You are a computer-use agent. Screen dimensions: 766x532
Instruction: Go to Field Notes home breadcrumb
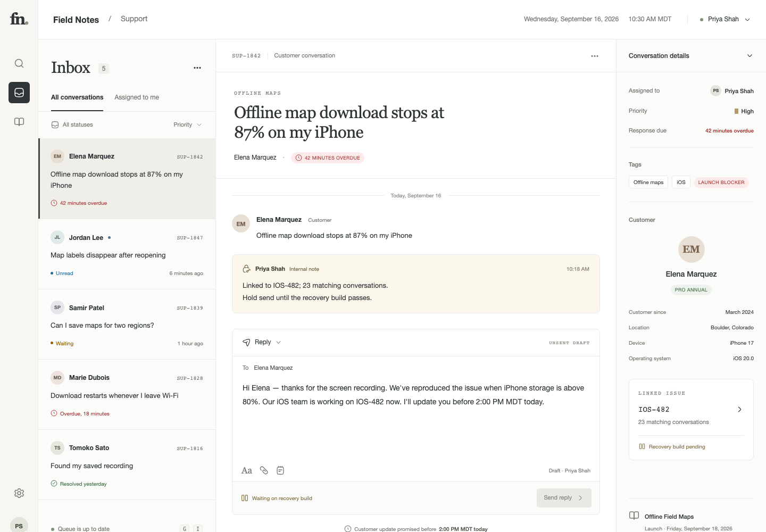tap(76, 20)
